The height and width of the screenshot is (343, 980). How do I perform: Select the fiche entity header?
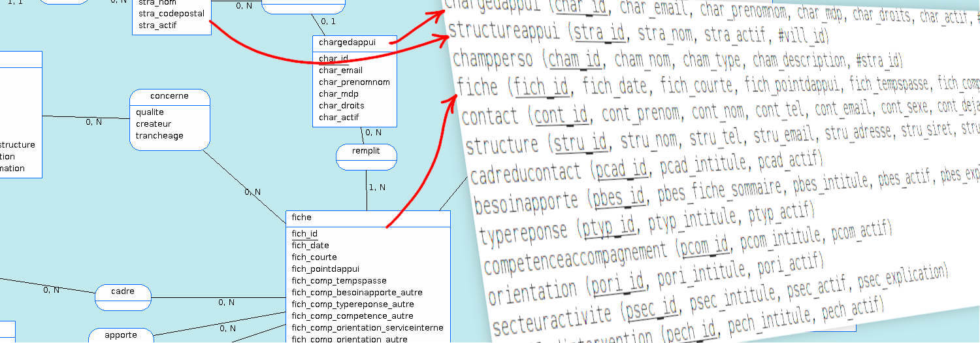coord(302,218)
